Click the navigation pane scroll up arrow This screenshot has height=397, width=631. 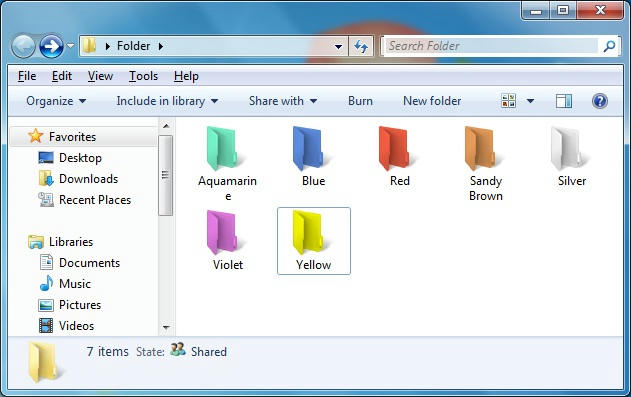pyautogui.click(x=165, y=126)
